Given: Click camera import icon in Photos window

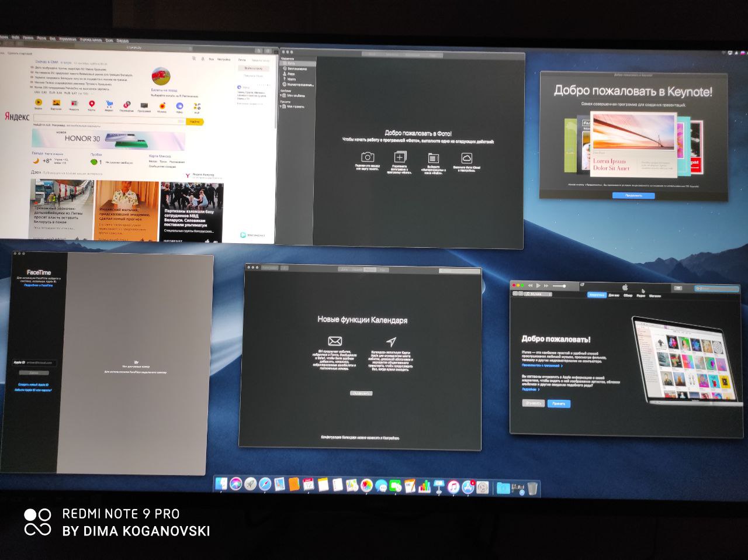Looking at the screenshot, I should point(367,157).
